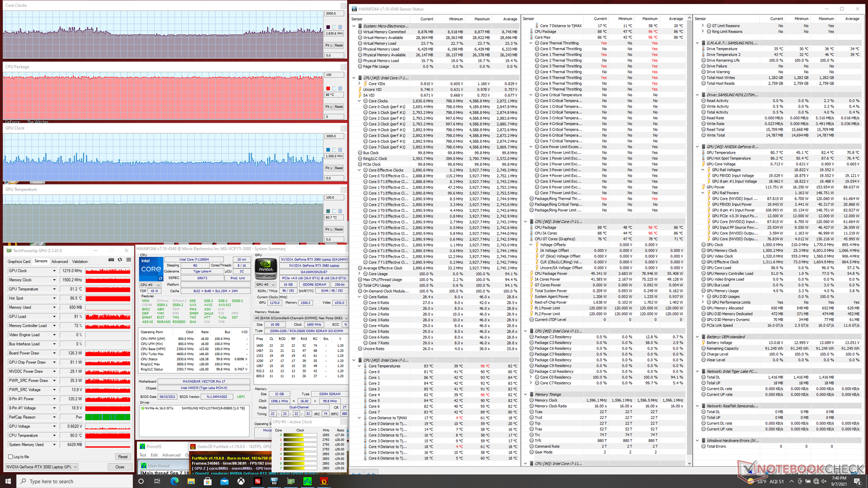Open Task View from the taskbar
868x488 pixels.
coord(157,481)
